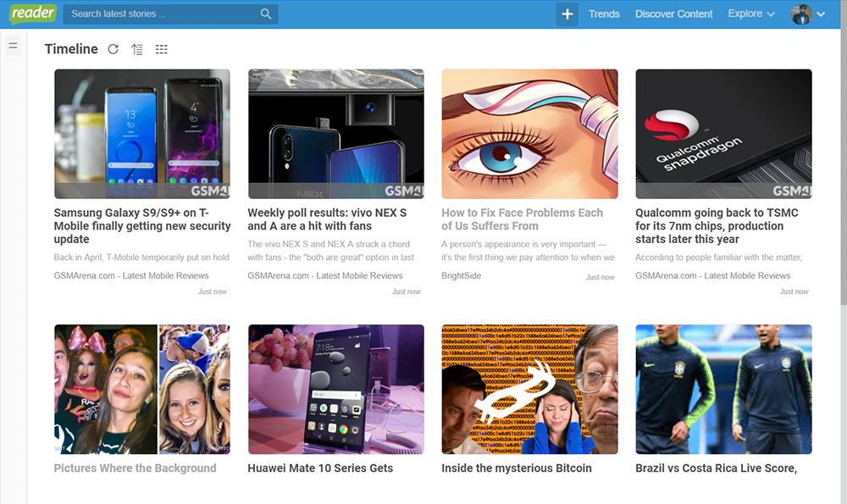Open Qualcomm going back to TSMC headline
The width and height of the screenshot is (847, 504).
coord(717,226)
